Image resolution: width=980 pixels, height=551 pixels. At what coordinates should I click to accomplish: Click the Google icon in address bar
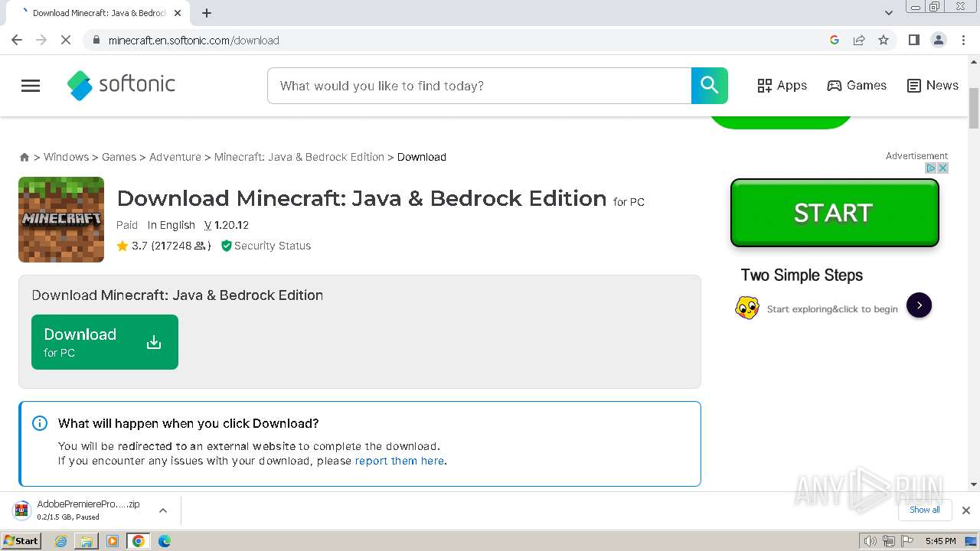835,40
